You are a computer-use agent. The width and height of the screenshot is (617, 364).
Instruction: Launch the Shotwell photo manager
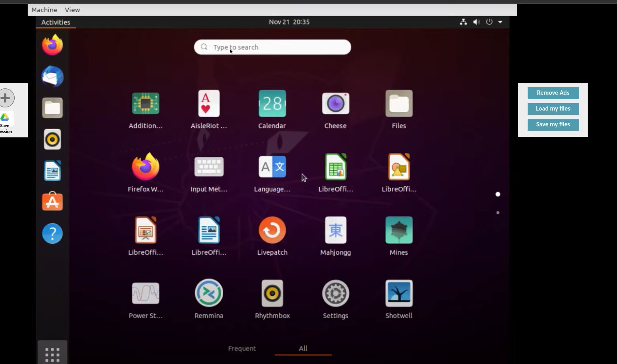click(x=399, y=300)
